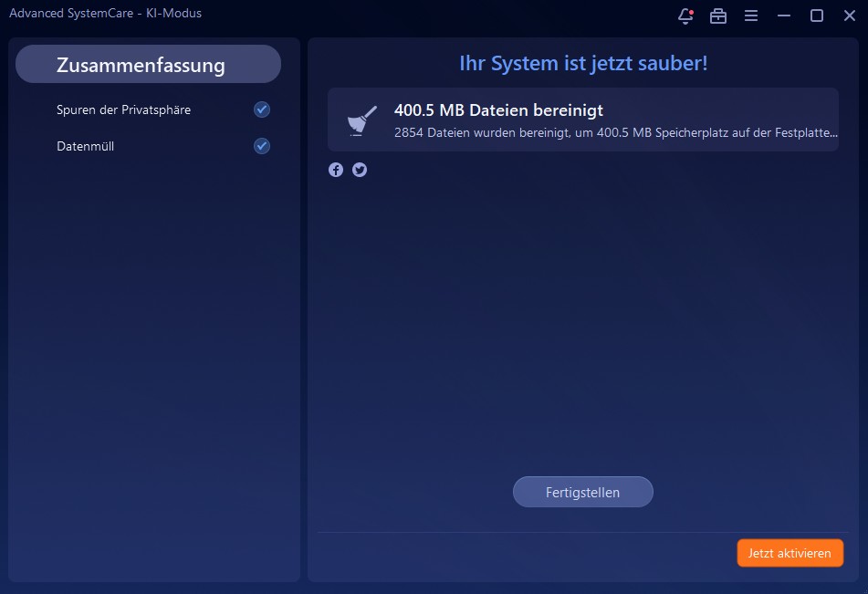Click the broom cleanup icon

(x=361, y=120)
